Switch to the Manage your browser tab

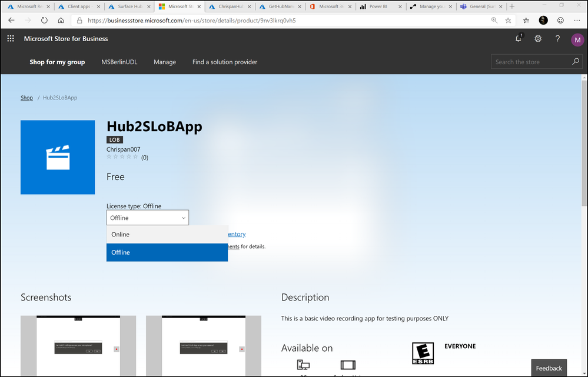431,6
